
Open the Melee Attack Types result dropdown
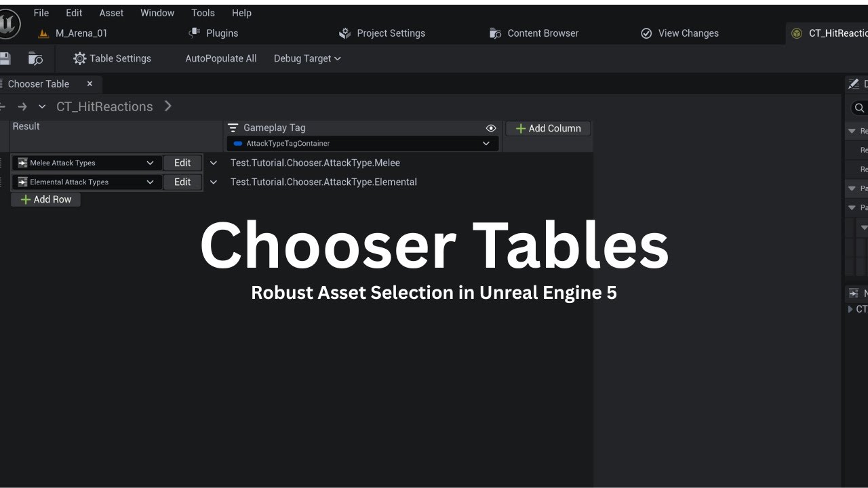coord(87,163)
